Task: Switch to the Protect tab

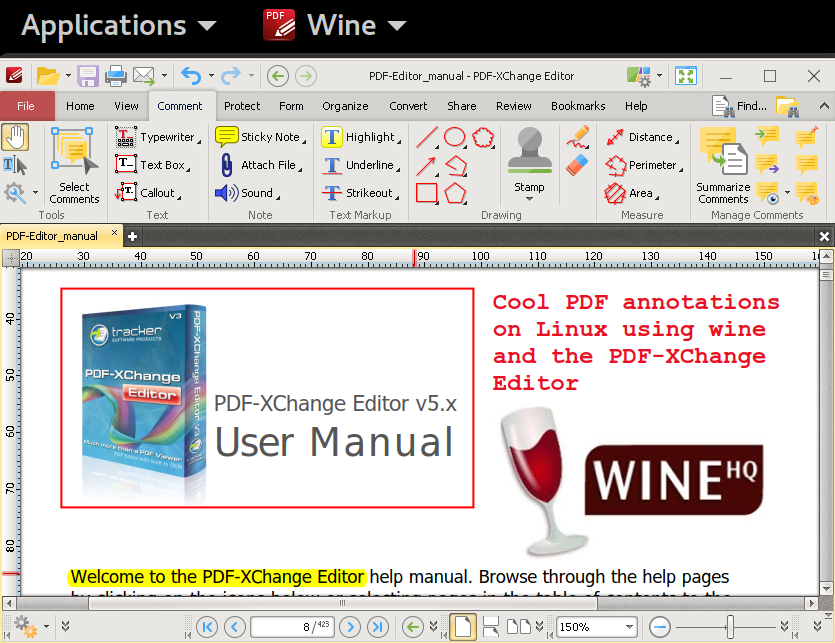Action: (242, 106)
